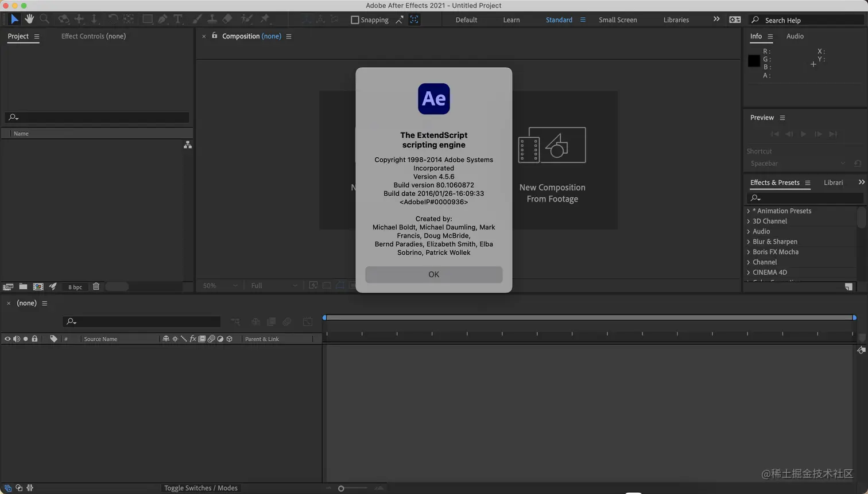Click the trash delete icon in Project panel
Screen dimensions: 868x494
point(96,286)
